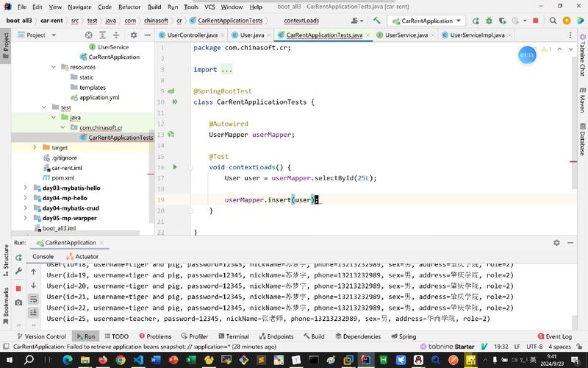Open the Maven side tool window
The width and height of the screenshot is (588, 368).
[x=582, y=100]
